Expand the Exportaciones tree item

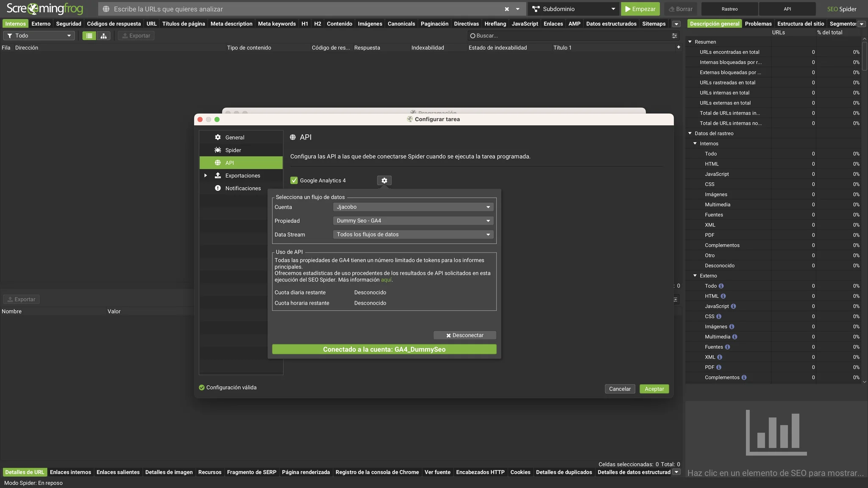206,175
